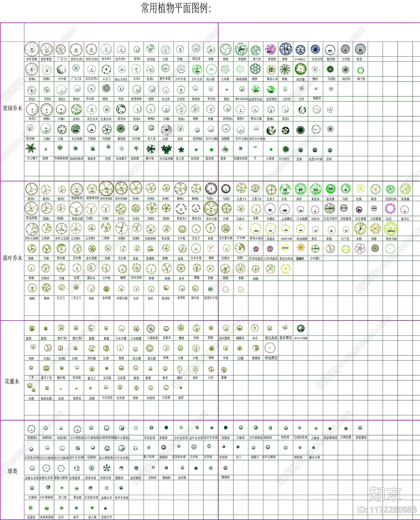Click the 天目琼花 label

(107, 398)
